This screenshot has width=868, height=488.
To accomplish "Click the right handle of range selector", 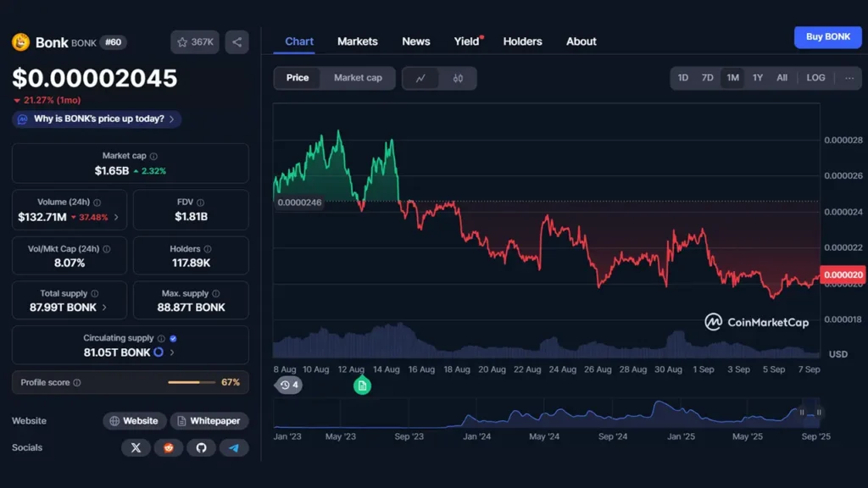I will point(819,413).
